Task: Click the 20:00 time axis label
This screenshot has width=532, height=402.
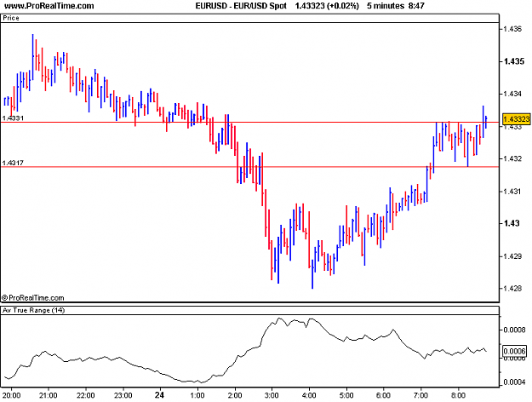Action: coord(12,395)
